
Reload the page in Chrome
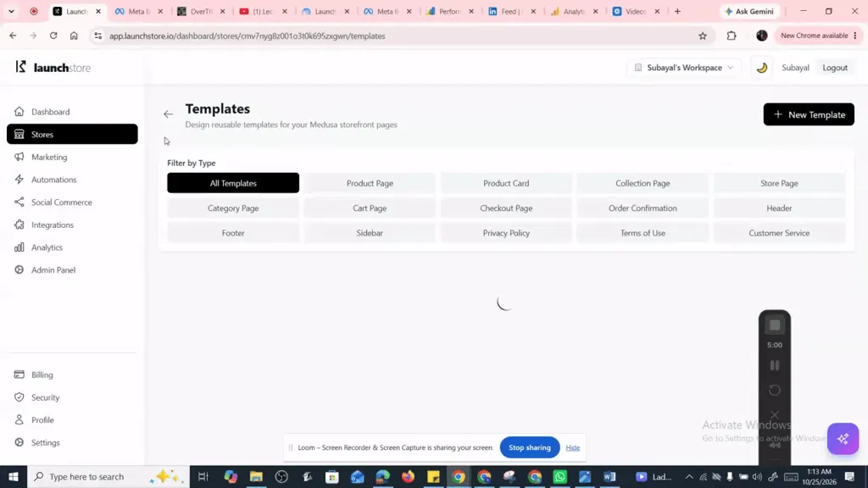pos(53,36)
